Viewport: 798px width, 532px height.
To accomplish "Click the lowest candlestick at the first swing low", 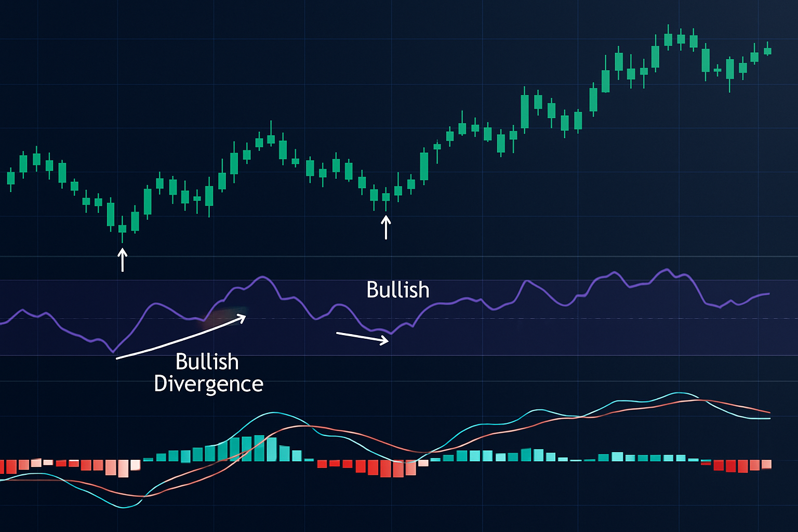I will [123, 229].
